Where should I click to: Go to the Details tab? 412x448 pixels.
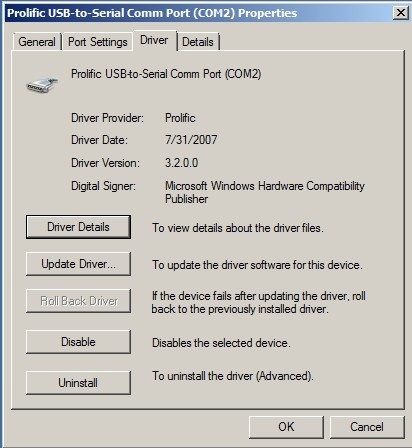(198, 42)
